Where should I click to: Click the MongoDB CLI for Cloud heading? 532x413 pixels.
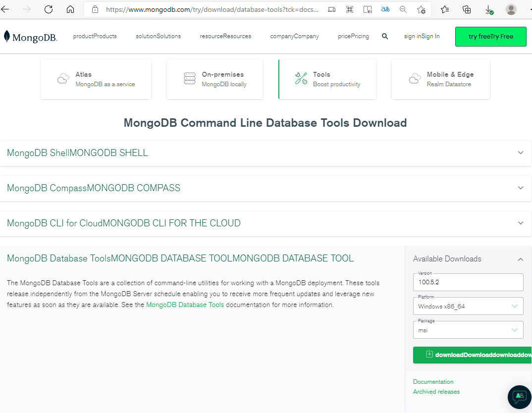(123, 223)
